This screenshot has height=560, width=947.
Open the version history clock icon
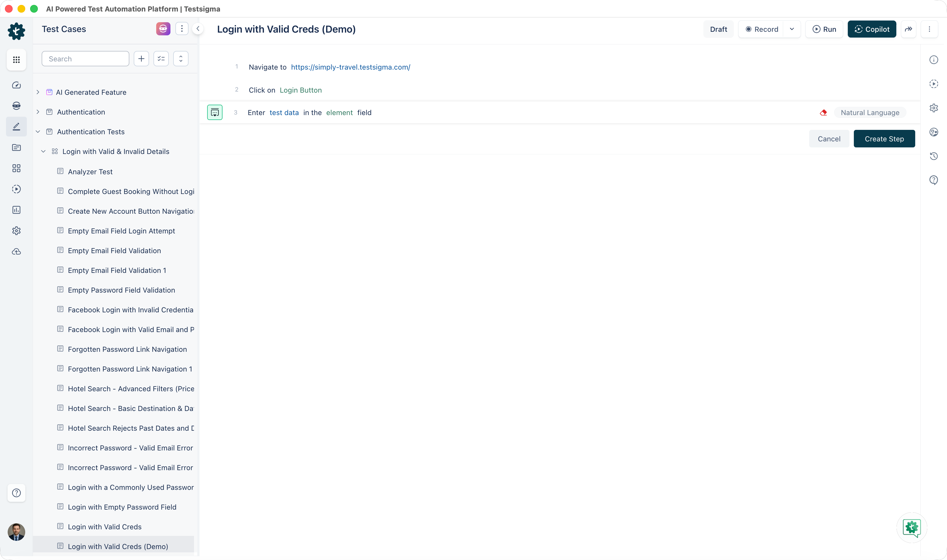pos(934,156)
